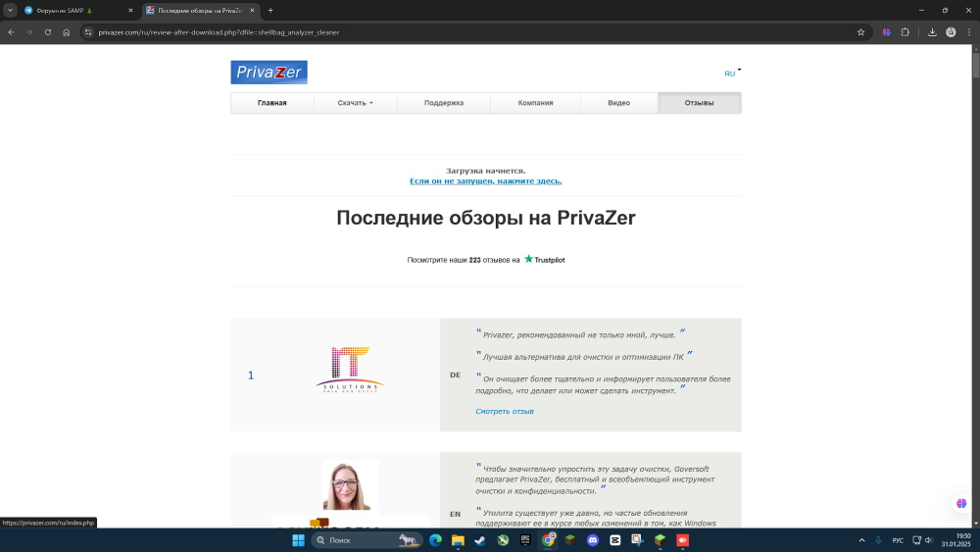Open Steam from taskbar

(x=480, y=540)
